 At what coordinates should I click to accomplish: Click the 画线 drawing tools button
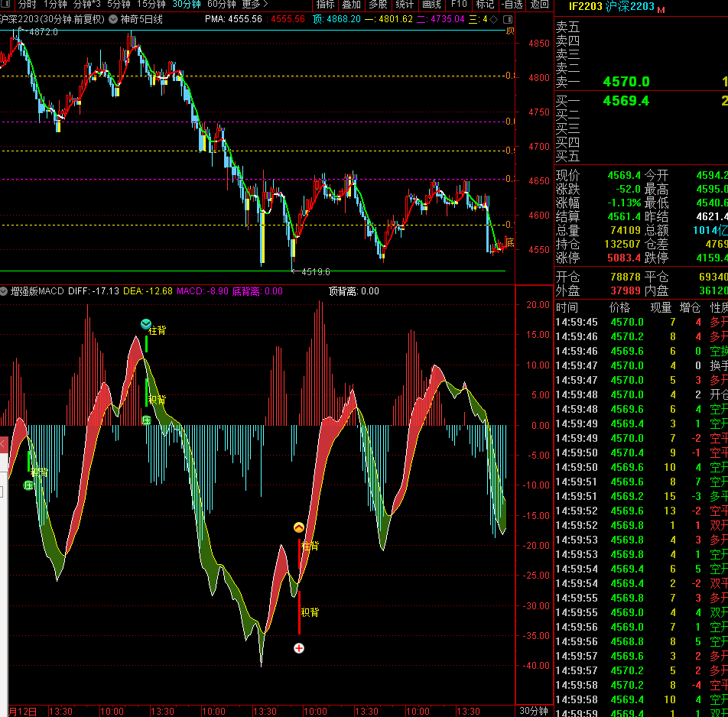[431, 5]
